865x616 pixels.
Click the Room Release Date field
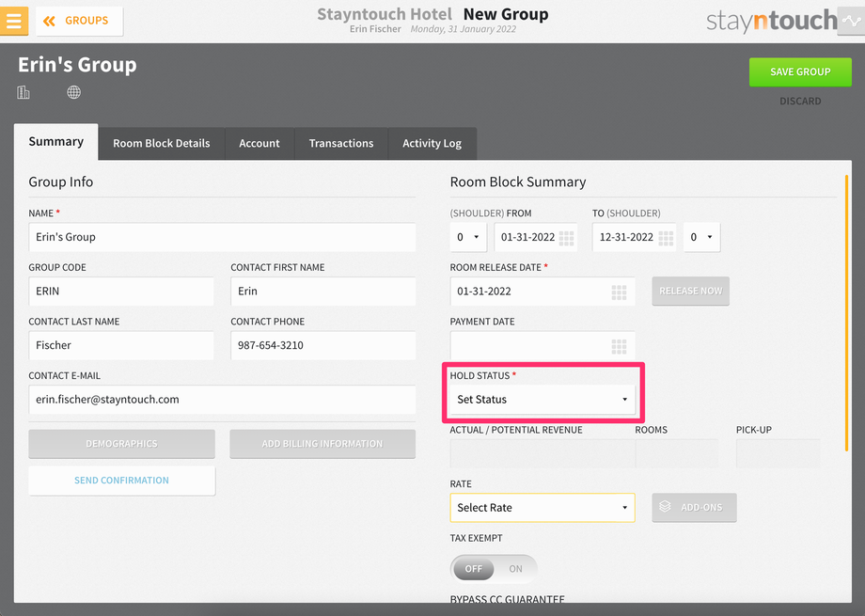[543, 292]
